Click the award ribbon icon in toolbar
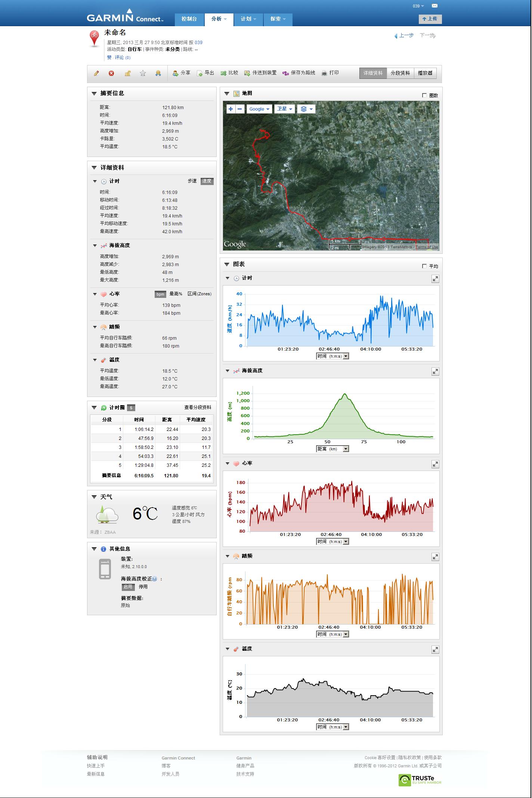 point(158,73)
